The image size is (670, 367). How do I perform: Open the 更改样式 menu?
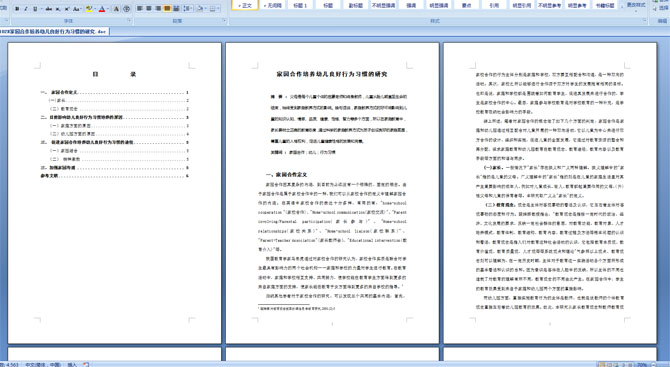pos(636,5)
